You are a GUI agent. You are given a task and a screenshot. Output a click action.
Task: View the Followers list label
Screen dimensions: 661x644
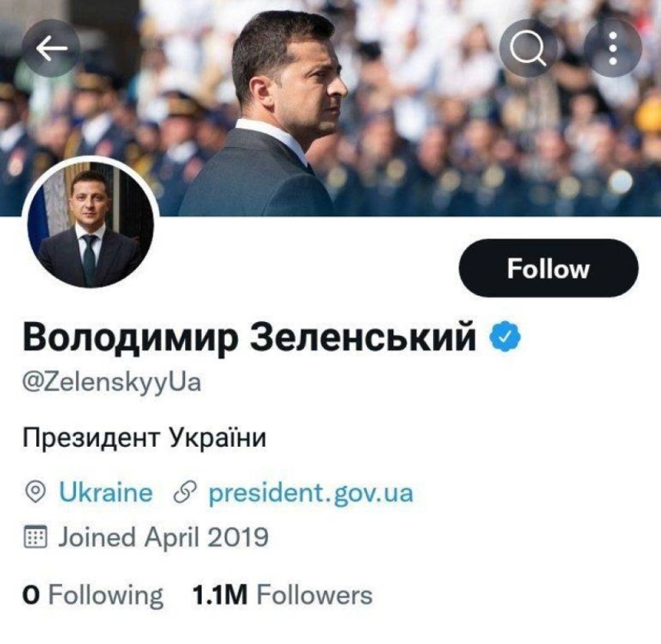point(314,594)
